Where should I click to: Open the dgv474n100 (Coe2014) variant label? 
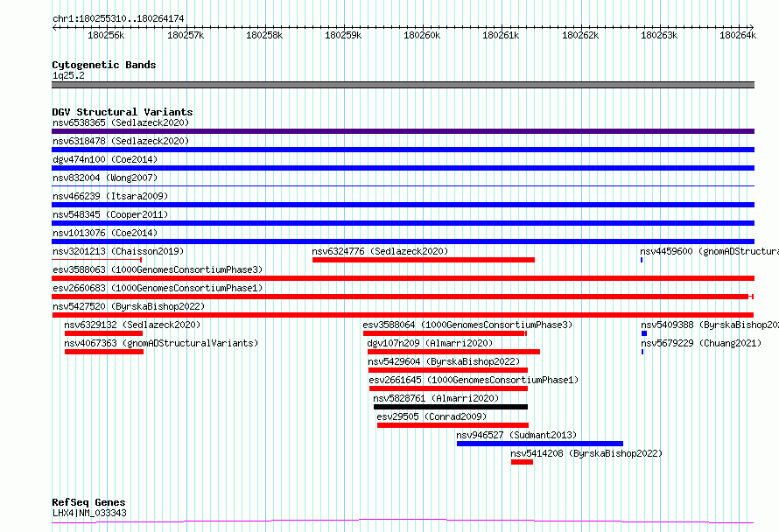[x=105, y=159]
